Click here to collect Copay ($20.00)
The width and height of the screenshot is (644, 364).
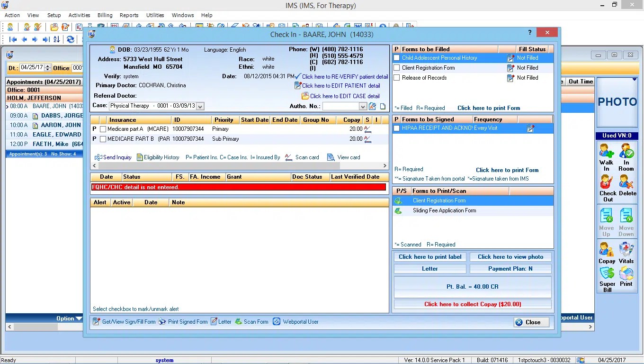472,304
